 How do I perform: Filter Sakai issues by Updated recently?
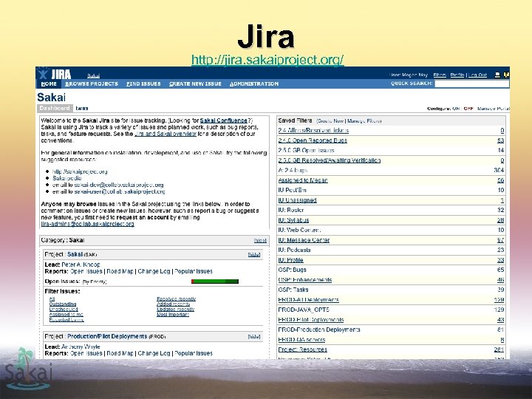176,309
